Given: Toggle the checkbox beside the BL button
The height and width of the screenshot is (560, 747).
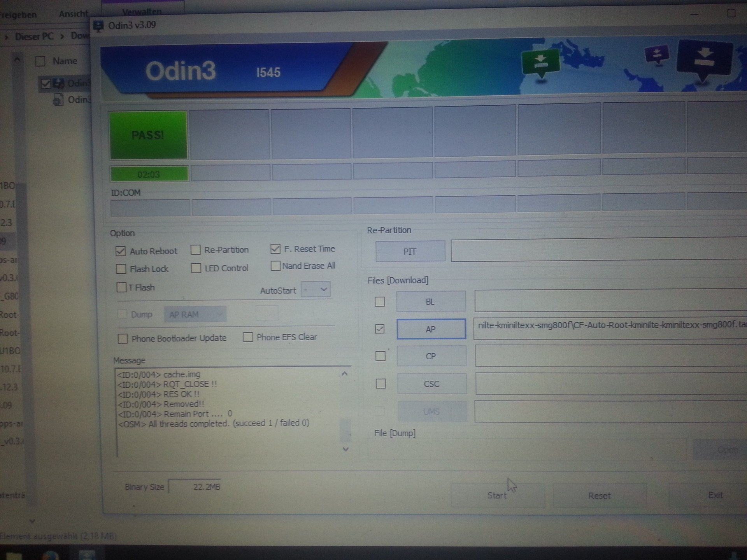Looking at the screenshot, I should 380,301.
